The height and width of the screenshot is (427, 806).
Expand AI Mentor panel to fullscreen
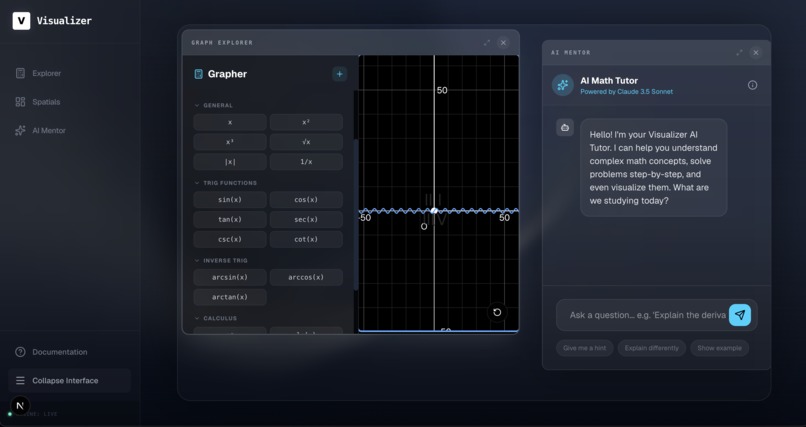[x=739, y=52]
